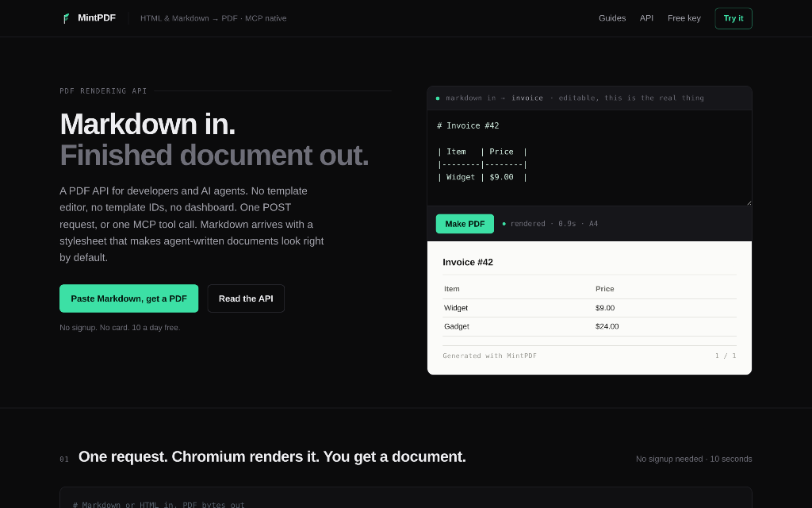Click the $9.00 price in preview table
Viewport: 812px width, 508px height.
605,308
